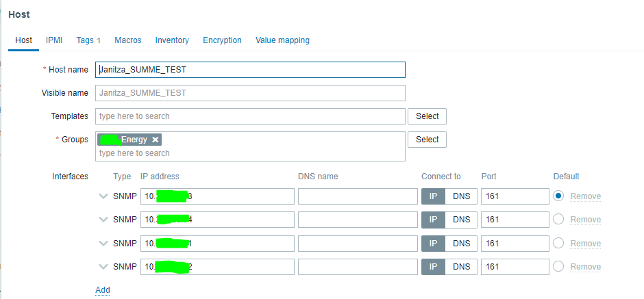Remove the second SNMP interface
Viewport: 644px width, 299px height.
585,220
